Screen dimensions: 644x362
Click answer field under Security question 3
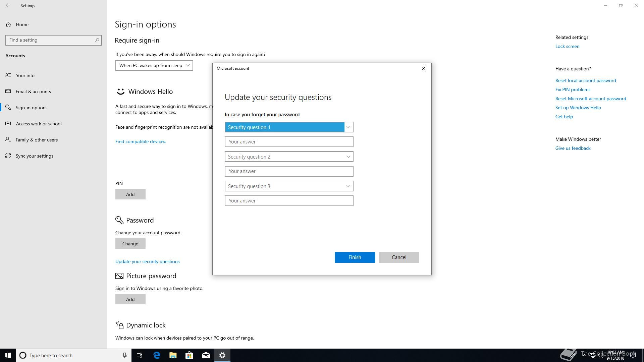tap(289, 201)
